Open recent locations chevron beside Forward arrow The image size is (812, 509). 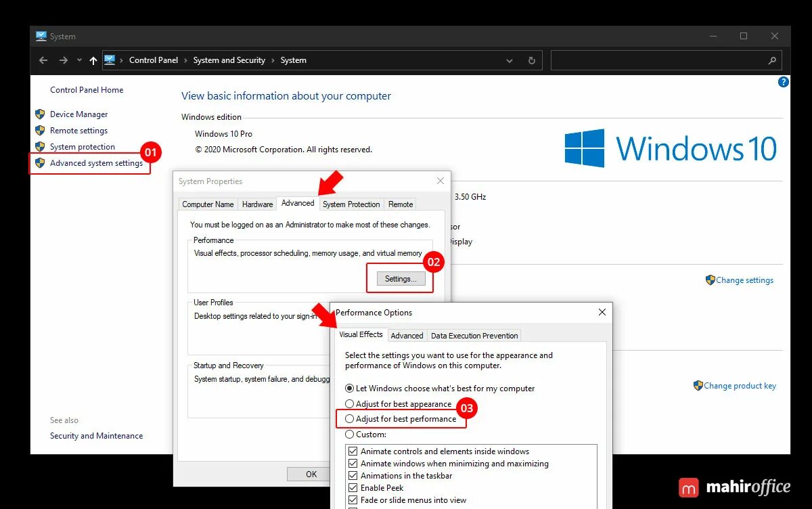[x=79, y=60]
